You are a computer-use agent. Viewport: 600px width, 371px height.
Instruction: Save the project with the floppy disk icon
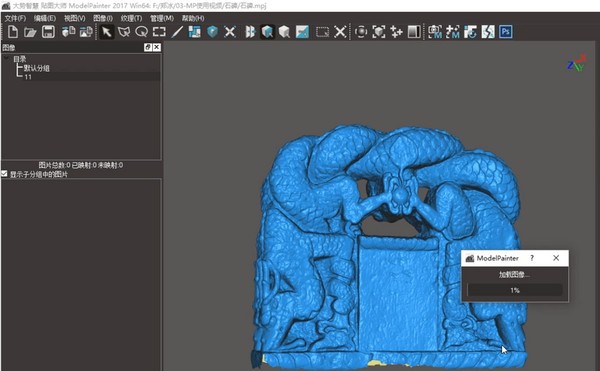[48, 32]
